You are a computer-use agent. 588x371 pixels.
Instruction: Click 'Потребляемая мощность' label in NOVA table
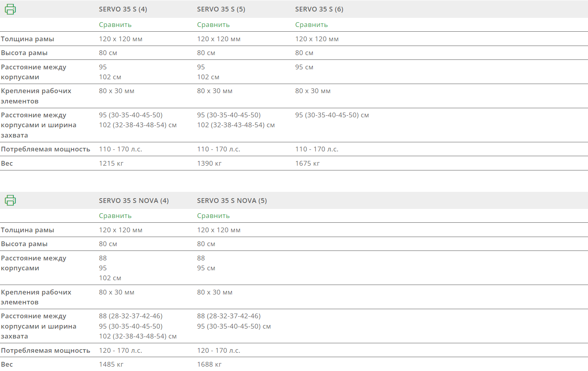tap(46, 350)
